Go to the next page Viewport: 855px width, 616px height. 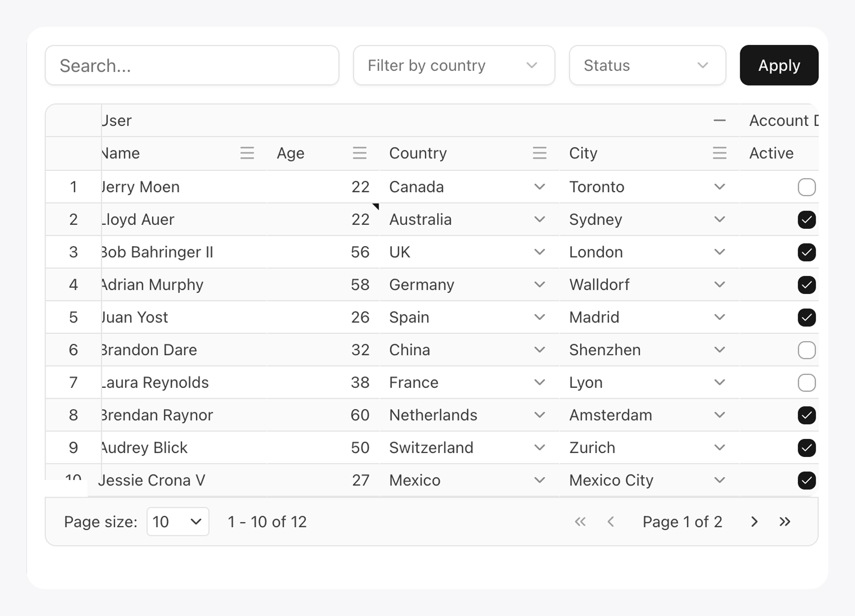(754, 522)
